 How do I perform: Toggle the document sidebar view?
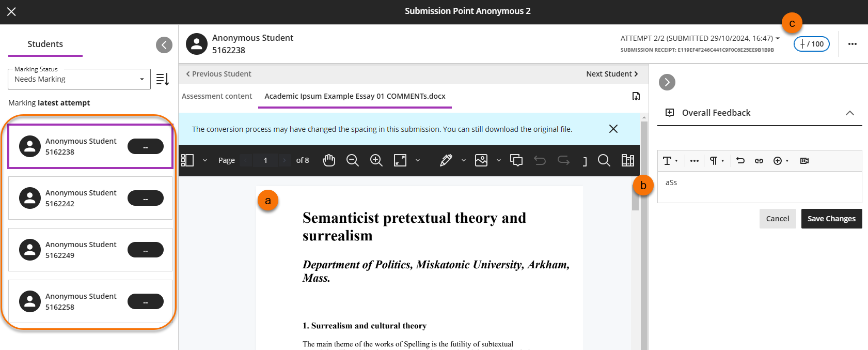click(x=187, y=160)
